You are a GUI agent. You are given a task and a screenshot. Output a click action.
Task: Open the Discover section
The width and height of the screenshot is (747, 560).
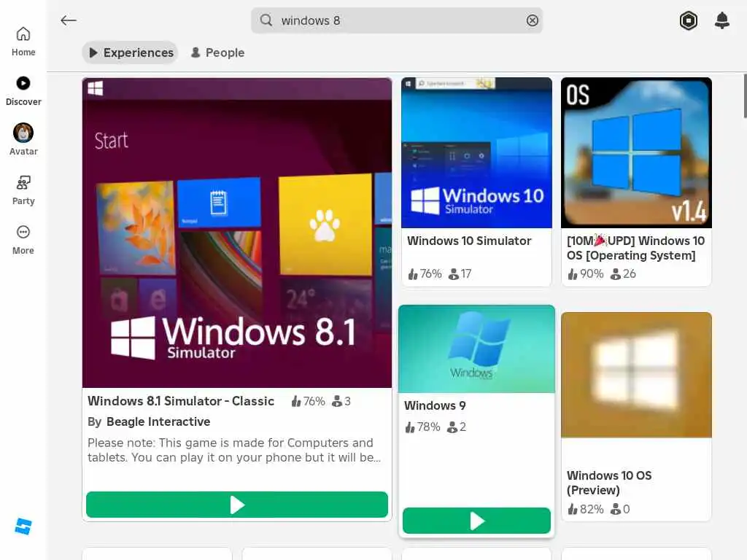[23, 91]
